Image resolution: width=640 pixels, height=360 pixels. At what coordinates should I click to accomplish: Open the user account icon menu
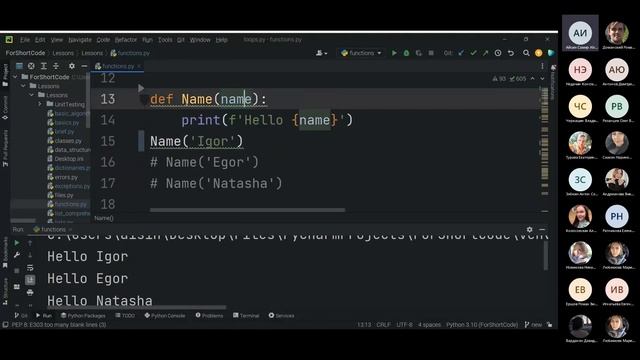click(x=321, y=53)
